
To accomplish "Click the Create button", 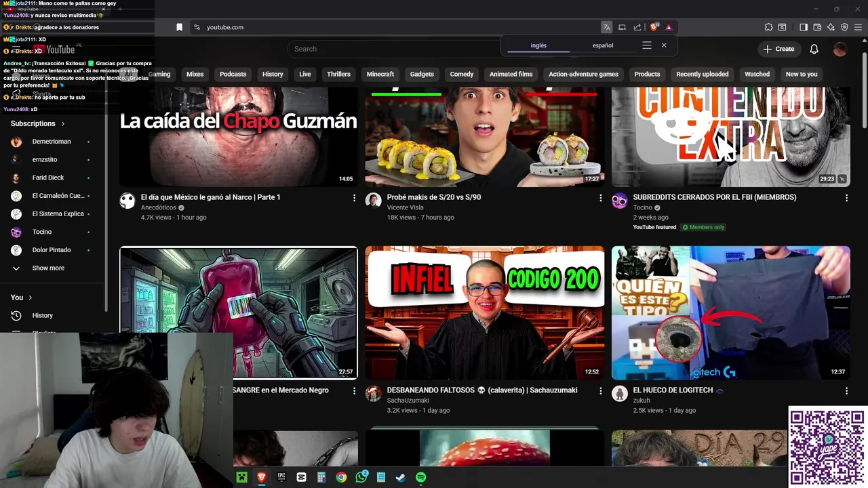I will pos(778,49).
